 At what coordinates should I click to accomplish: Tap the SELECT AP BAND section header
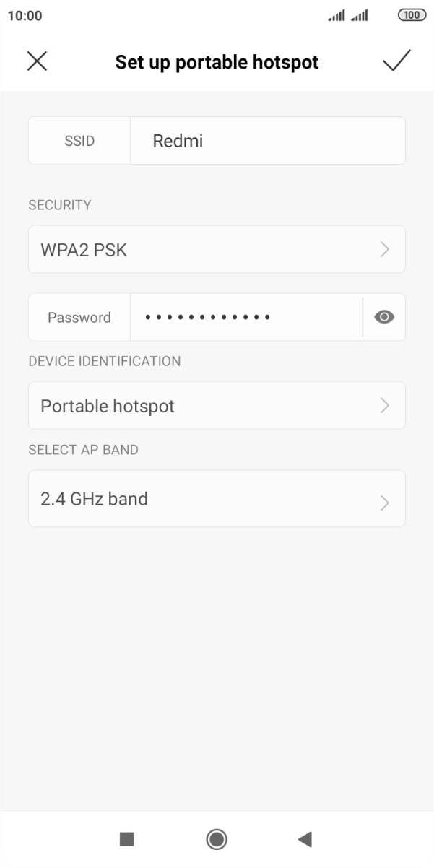83,450
